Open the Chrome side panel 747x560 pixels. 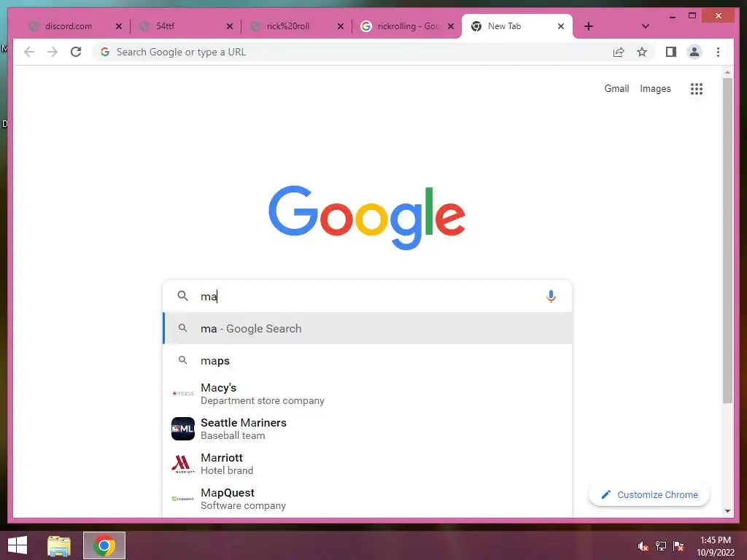671,52
